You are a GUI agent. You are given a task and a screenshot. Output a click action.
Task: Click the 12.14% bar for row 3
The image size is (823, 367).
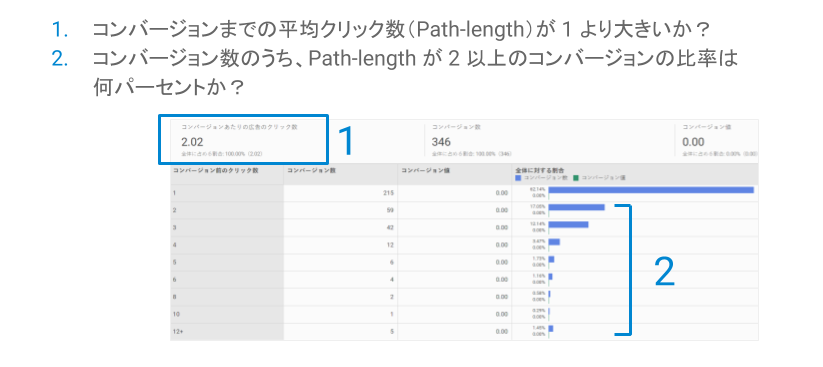[x=568, y=225]
